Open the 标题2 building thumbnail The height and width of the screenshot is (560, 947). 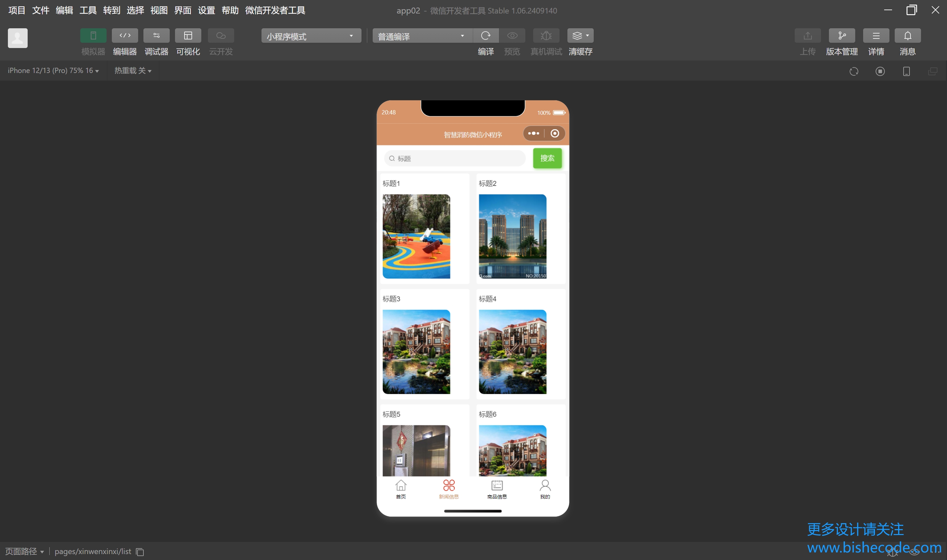(x=512, y=236)
